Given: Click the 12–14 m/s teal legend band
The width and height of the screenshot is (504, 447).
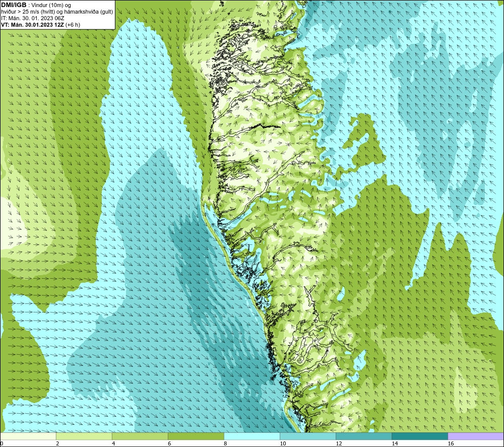Looking at the screenshot, I should tap(364, 436).
